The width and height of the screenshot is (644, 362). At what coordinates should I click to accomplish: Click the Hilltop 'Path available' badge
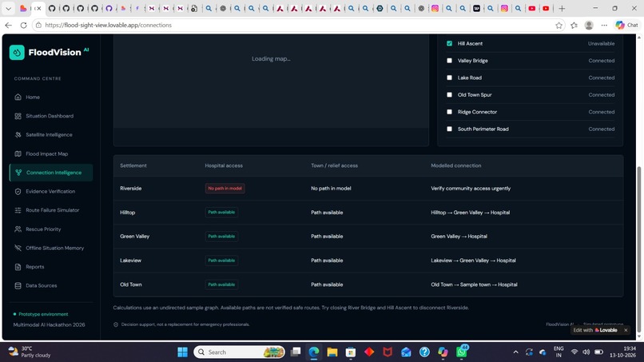[221, 213]
